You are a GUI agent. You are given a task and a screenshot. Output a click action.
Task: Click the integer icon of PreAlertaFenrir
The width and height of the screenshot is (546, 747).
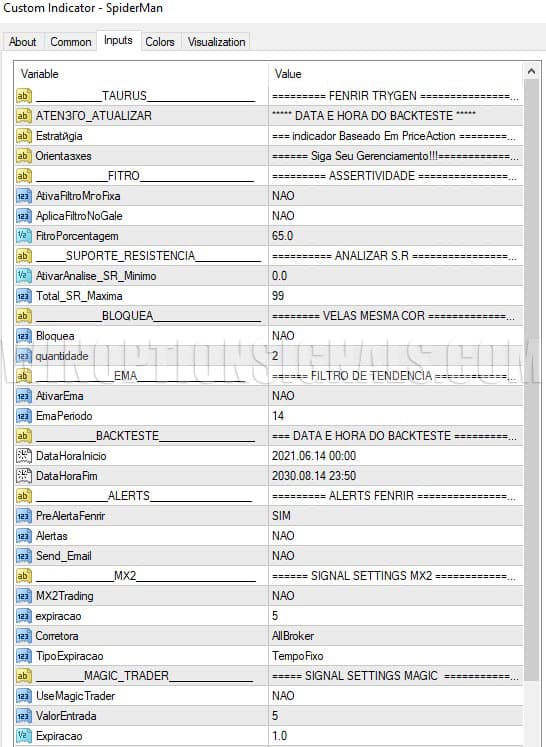(23, 516)
